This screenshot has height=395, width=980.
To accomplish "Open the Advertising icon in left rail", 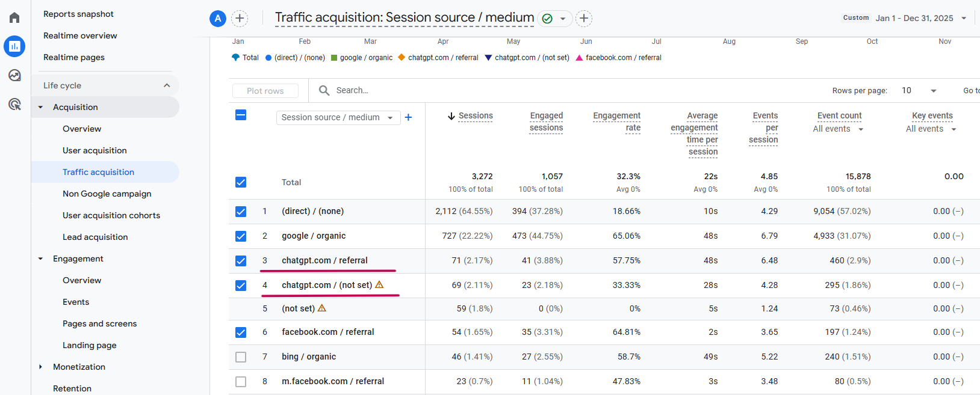I will click(x=14, y=104).
